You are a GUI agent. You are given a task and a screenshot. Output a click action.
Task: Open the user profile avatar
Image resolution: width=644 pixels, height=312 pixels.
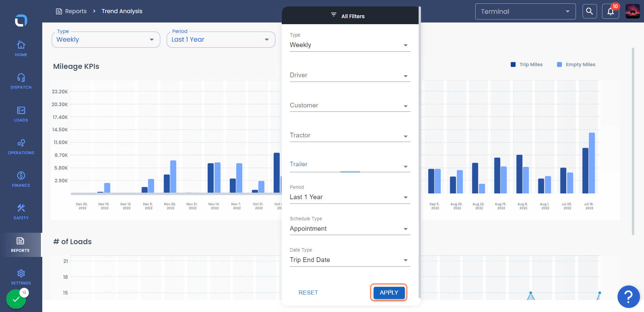point(633,11)
